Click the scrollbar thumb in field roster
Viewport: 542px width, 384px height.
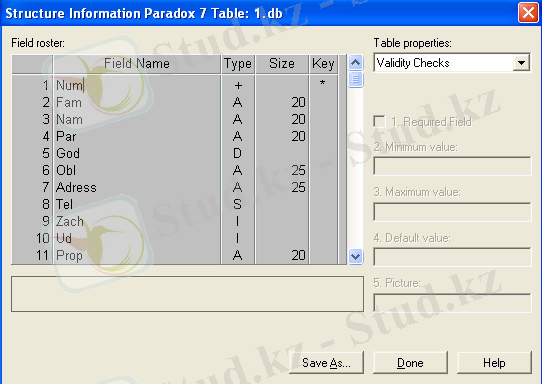[355, 79]
